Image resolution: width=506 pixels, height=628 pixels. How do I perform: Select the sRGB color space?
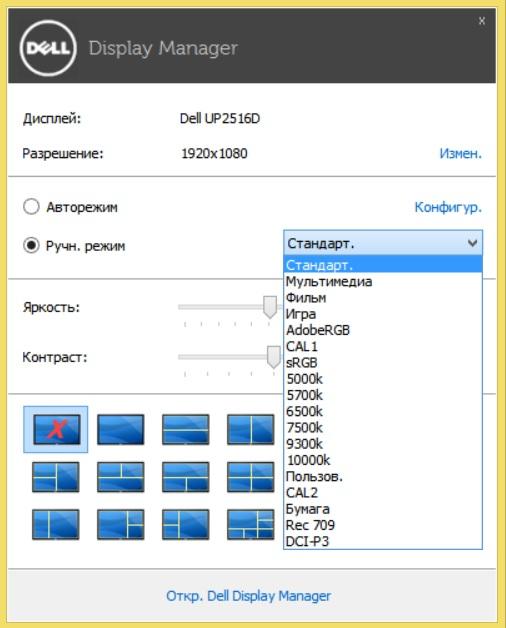pyautogui.click(x=383, y=362)
